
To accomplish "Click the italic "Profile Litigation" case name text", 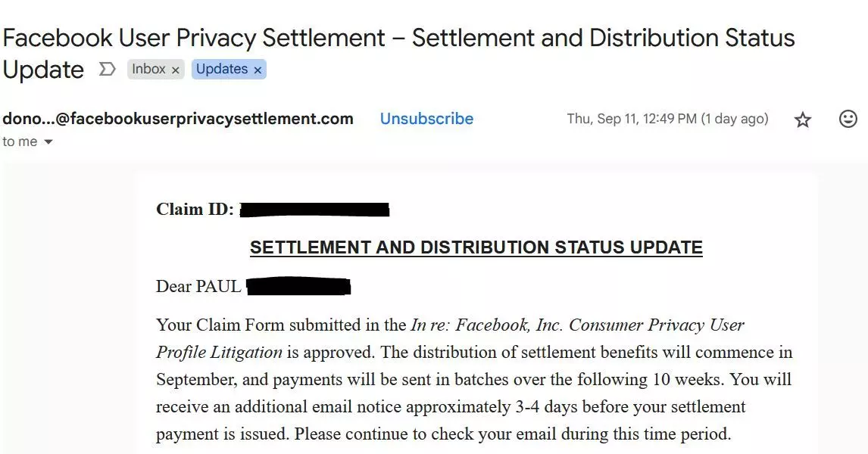I will pos(219,352).
